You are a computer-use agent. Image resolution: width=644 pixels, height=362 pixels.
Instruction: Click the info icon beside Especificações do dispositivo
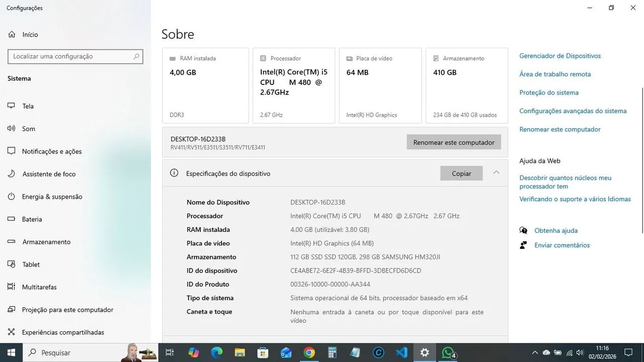click(174, 173)
